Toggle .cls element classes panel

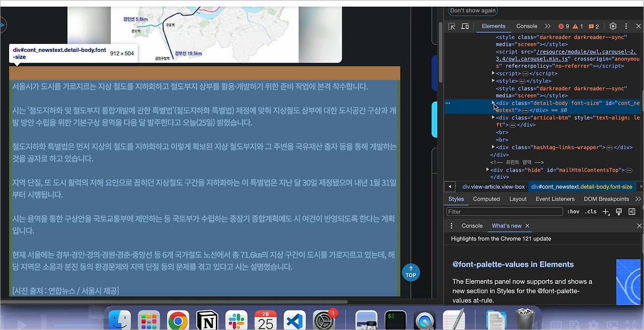point(591,212)
